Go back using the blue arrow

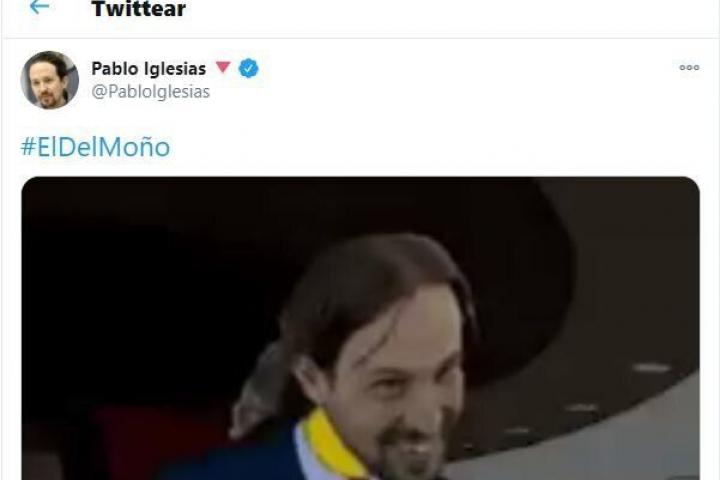(x=39, y=6)
